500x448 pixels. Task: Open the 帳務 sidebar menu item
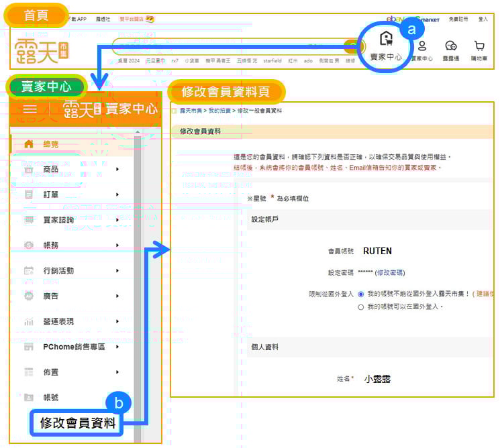point(51,245)
